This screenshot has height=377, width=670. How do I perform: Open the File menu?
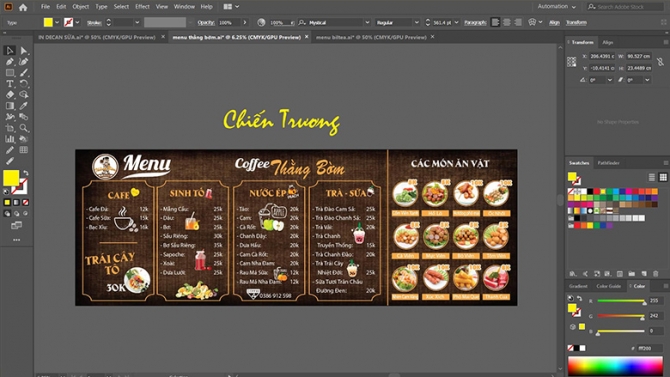(45, 6)
